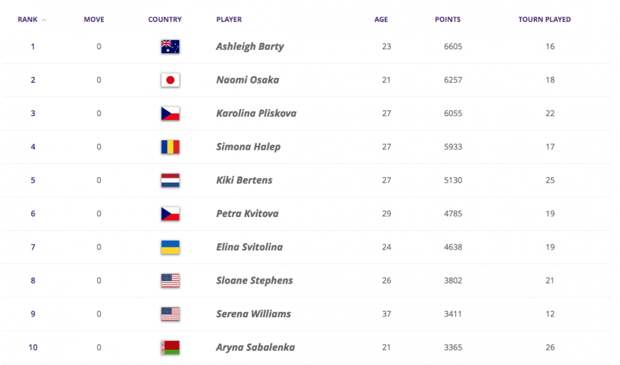Viewport: 620px width, 365px height.
Task: Select the PLAYER column header
Action: point(229,19)
